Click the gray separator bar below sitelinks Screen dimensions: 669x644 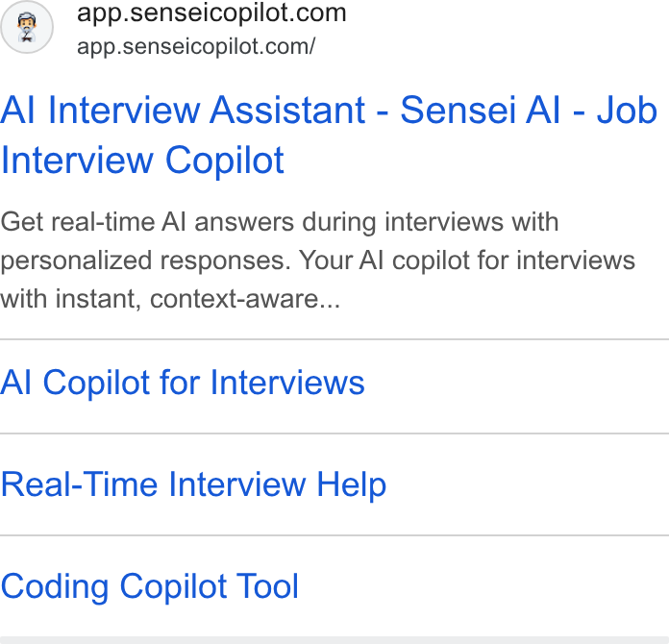334,640
